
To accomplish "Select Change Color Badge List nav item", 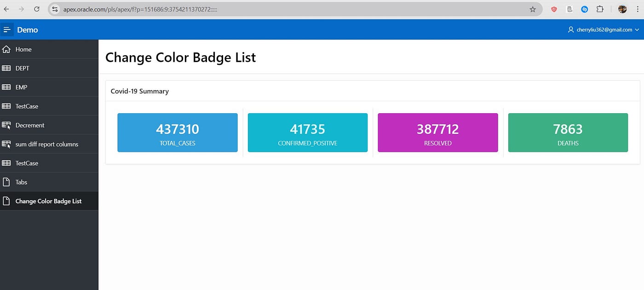I will [x=49, y=201].
